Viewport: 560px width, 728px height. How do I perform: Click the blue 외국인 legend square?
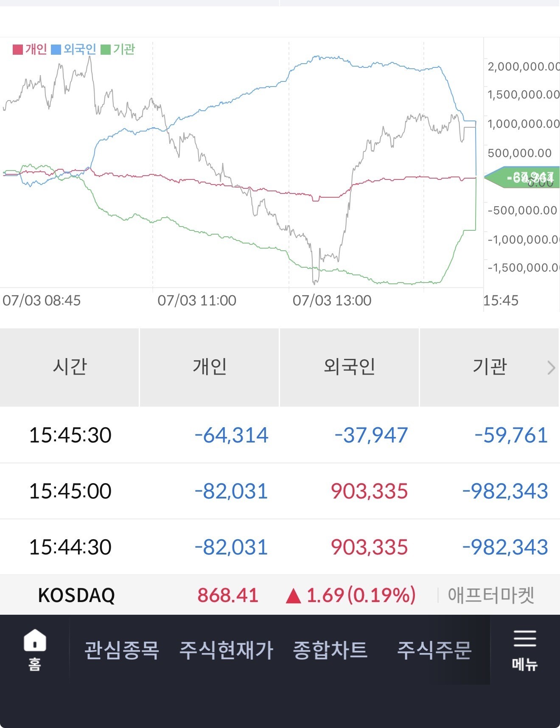pos(56,50)
